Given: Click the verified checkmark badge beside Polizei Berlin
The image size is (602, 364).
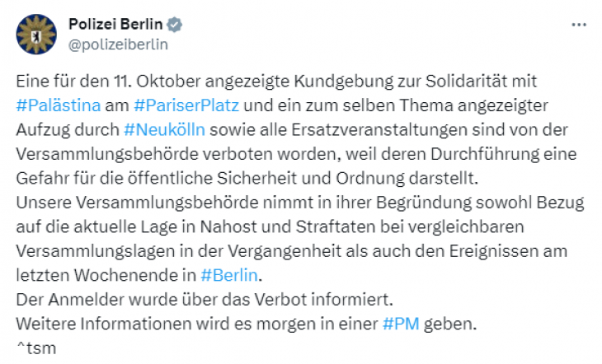Looking at the screenshot, I should click(175, 25).
